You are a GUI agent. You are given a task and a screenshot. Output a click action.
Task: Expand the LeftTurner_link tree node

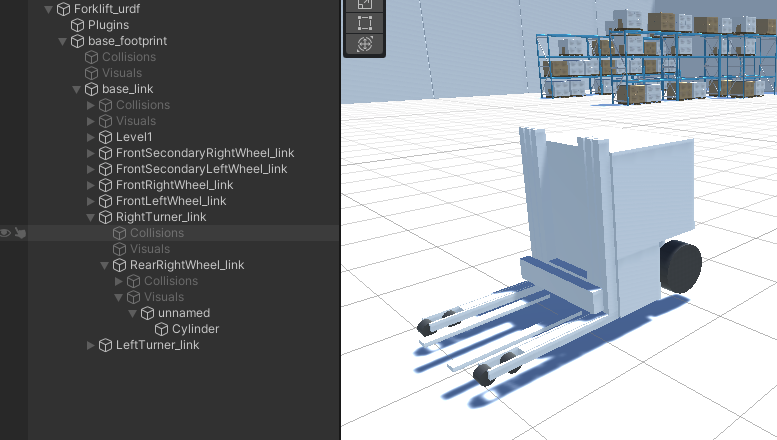click(91, 345)
